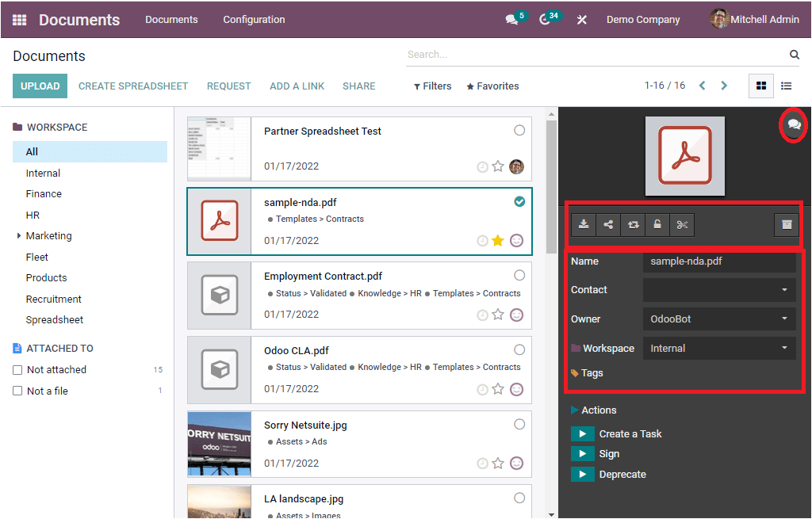This screenshot has width=812, height=519.
Task: Open activity clock for sample-nda.pdf
Action: click(x=482, y=241)
